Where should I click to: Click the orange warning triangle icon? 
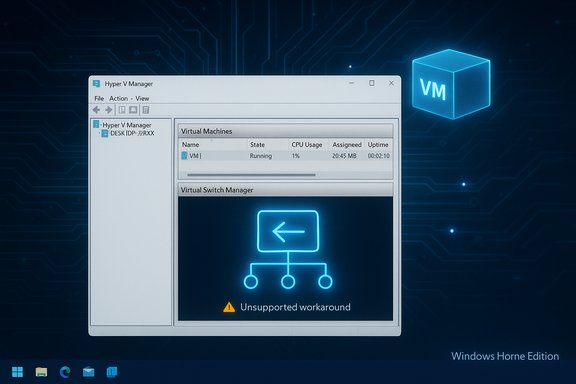(x=229, y=307)
